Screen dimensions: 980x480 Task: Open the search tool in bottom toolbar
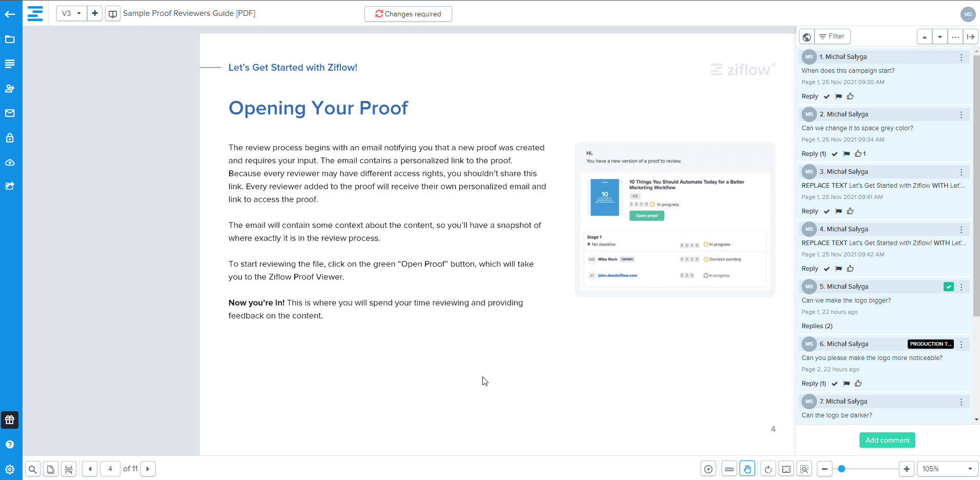coord(32,469)
